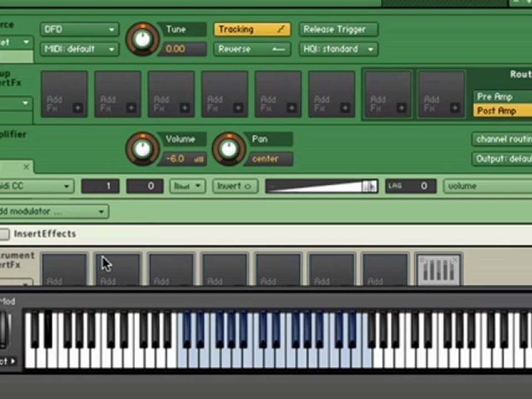The height and width of the screenshot is (399, 532).
Task: Click plus icon in sixth Group InsertFx slot
Action: tap(345, 108)
